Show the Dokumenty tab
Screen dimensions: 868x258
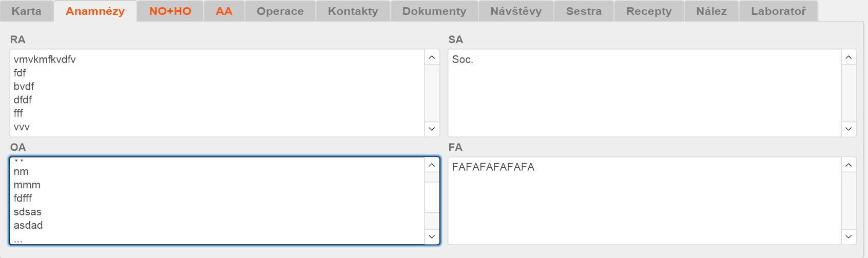[434, 11]
